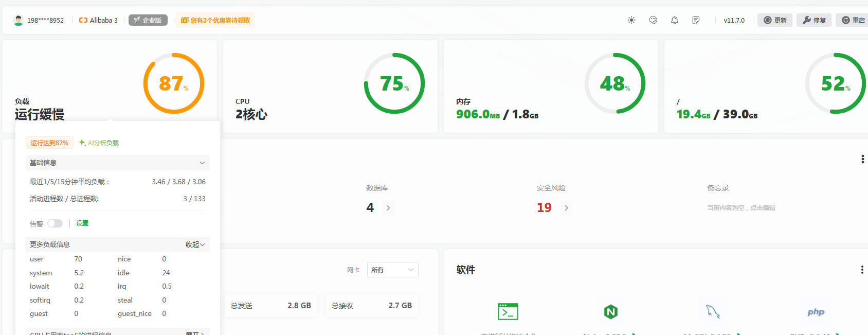Open the SSH terminal software icon
The image size is (868, 335).
pos(508,311)
